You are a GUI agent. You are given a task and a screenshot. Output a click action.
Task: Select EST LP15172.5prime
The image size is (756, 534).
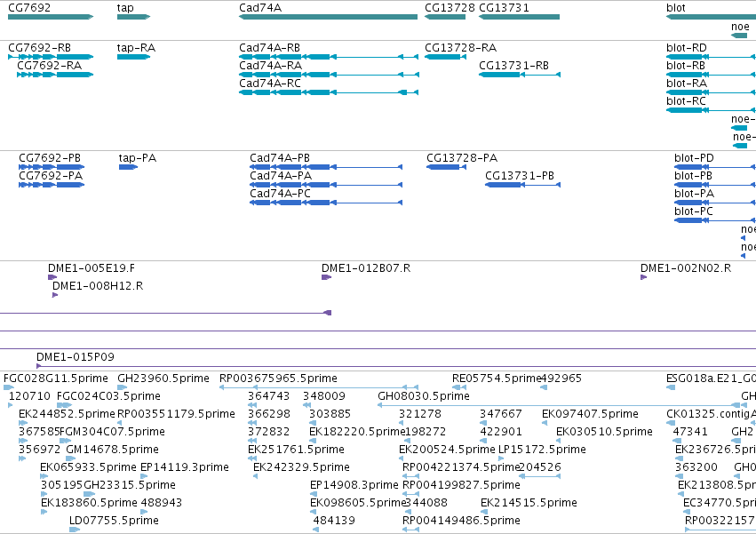(501, 458)
